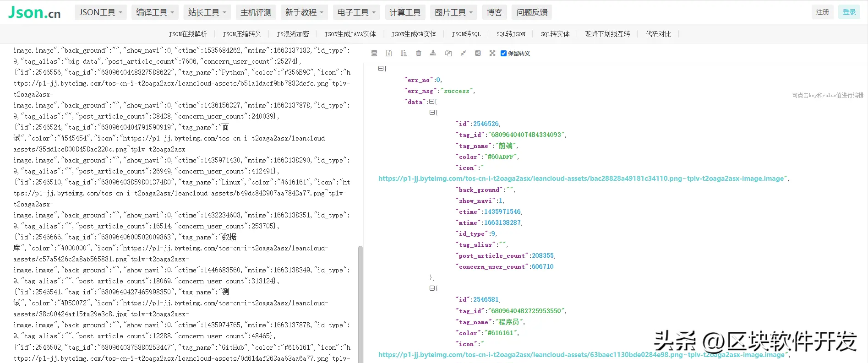Switch to SQL转实体 tab

click(x=555, y=34)
